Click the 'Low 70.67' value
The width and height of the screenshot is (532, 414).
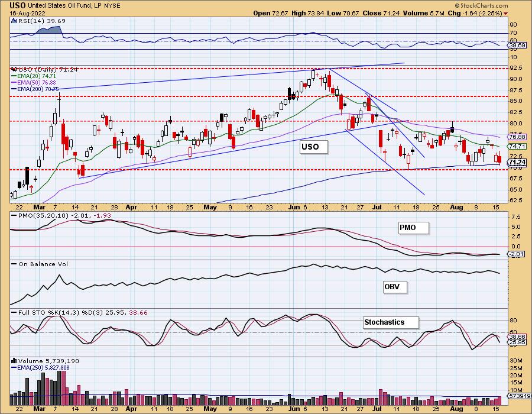click(x=342, y=13)
